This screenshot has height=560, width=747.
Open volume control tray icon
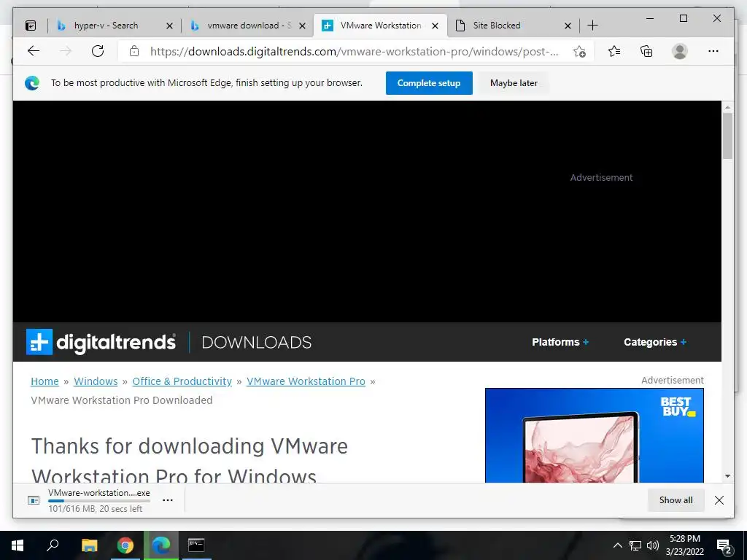(653, 545)
